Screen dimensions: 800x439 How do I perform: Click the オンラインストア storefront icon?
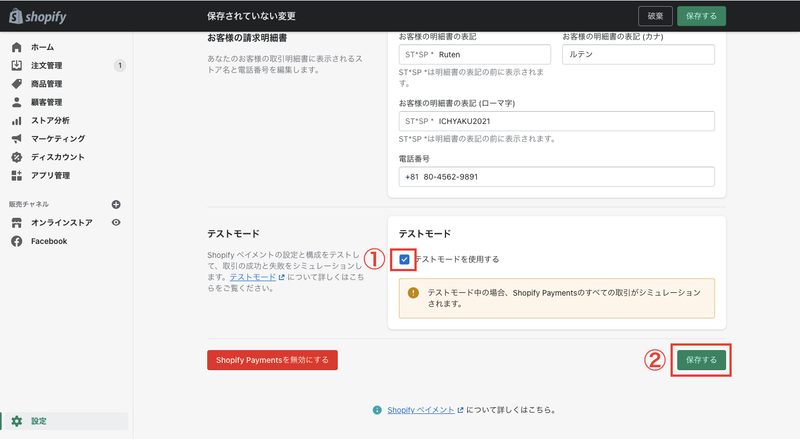tap(16, 223)
